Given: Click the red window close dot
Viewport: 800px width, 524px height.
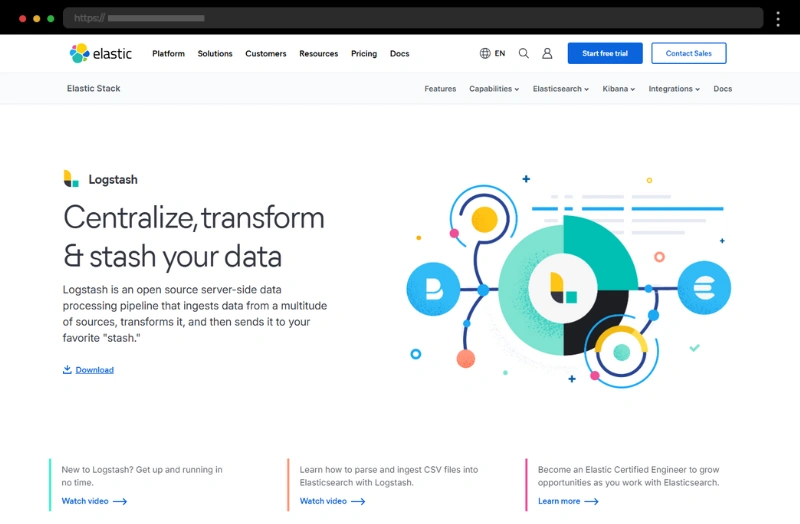Looking at the screenshot, I should (22, 19).
